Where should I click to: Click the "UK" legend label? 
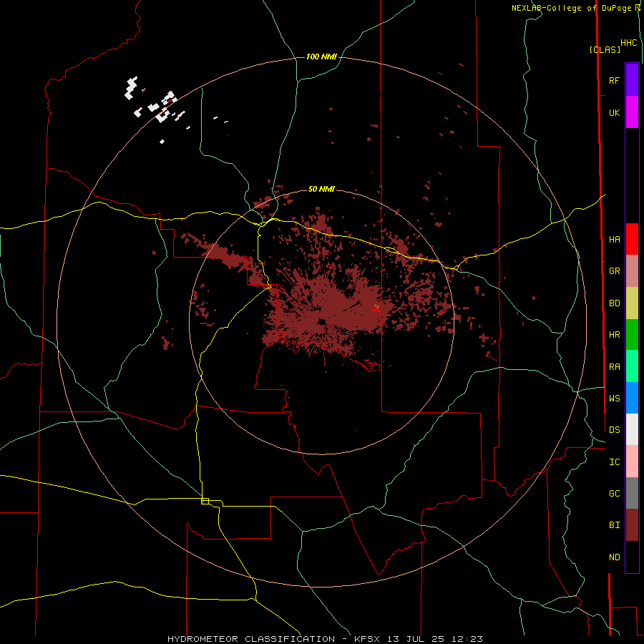point(614,112)
